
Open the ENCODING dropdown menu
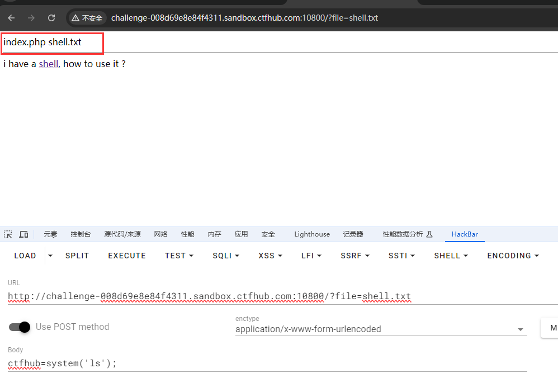pyautogui.click(x=513, y=256)
